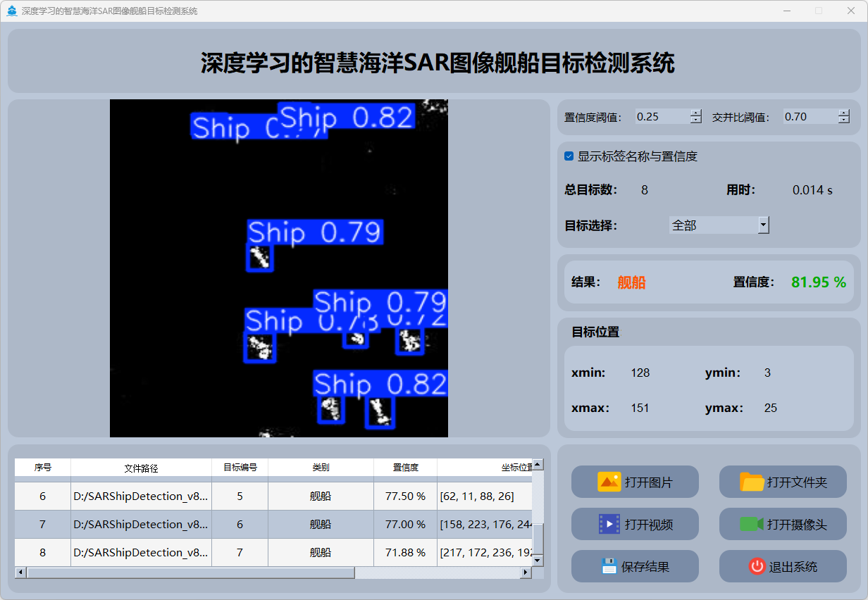Click the 打开摄像头 button
This screenshot has width=868, height=600.
tap(783, 524)
